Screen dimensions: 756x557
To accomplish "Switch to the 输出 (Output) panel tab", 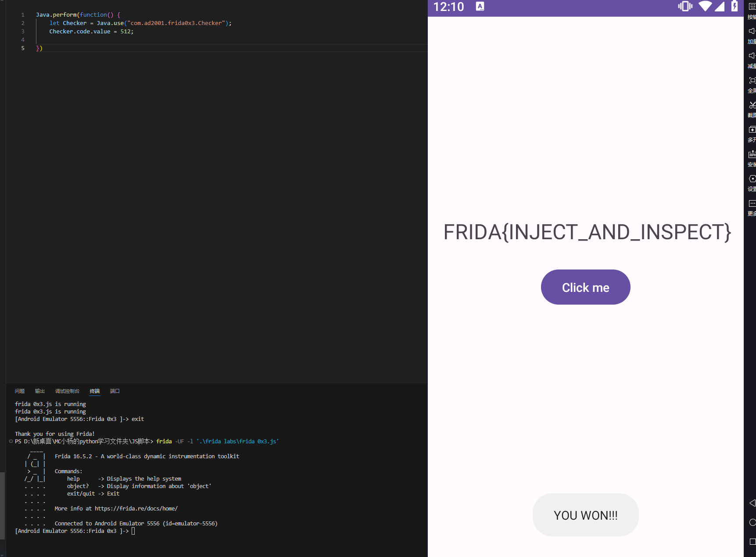I will click(40, 391).
